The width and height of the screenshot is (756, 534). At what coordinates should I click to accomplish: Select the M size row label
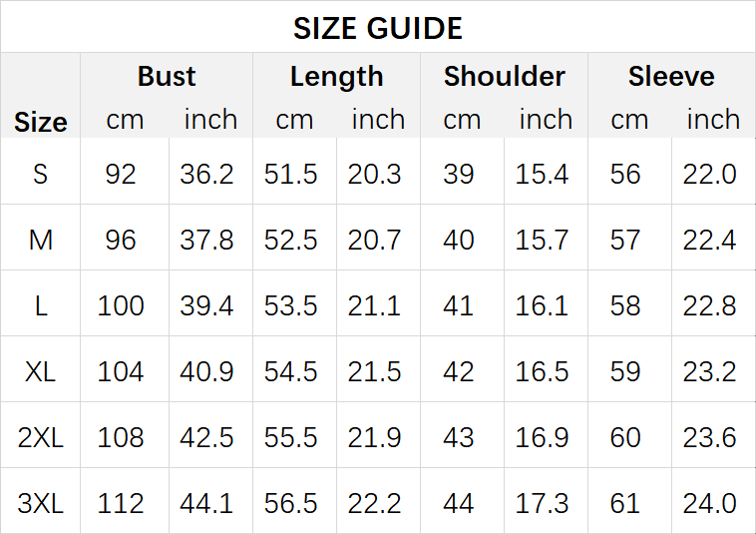41,240
